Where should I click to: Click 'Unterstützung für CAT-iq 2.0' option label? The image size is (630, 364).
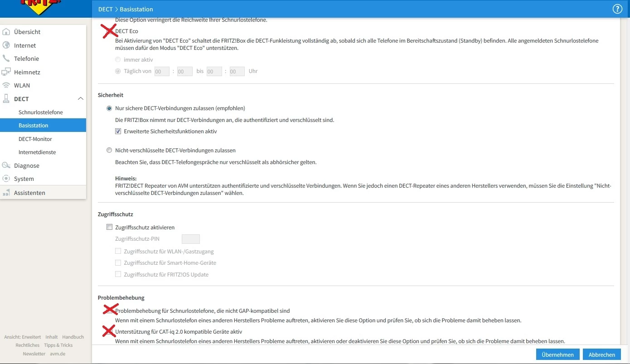click(179, 331)
